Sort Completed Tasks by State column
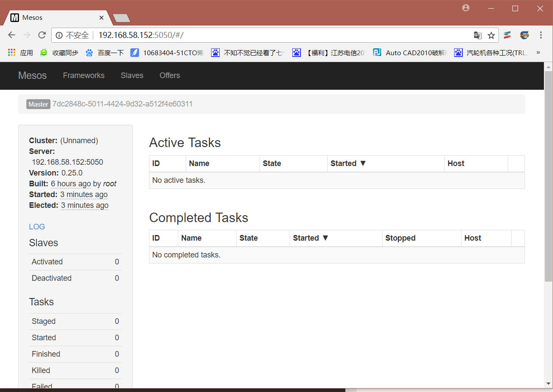The width and height of the screenshot is (553, 392). click(x=263, y=238)
